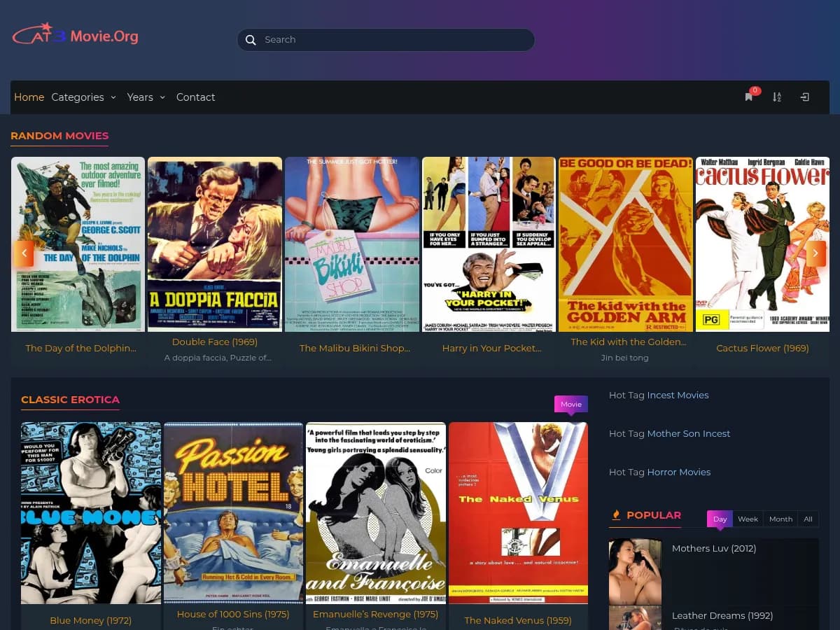Open The Naked Venus poster
840x630 pixels.
[x=518, y=512]
